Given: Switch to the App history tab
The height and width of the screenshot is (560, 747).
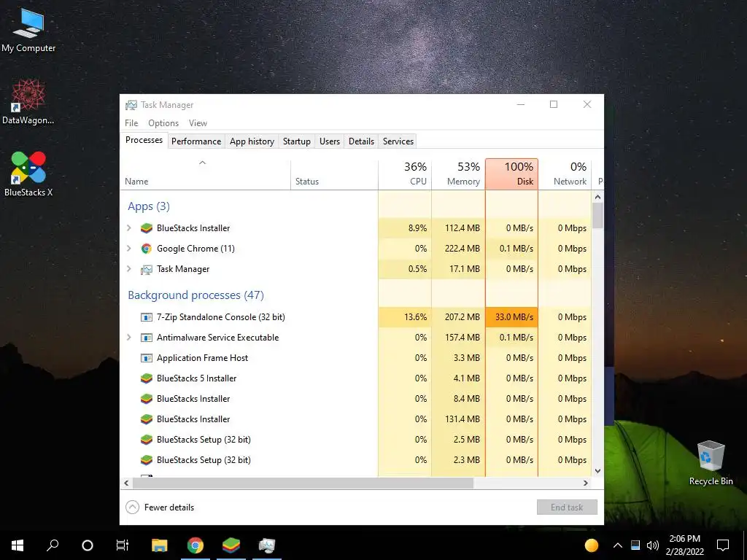Looking at the screenshot, I should [x=252, y=141].
